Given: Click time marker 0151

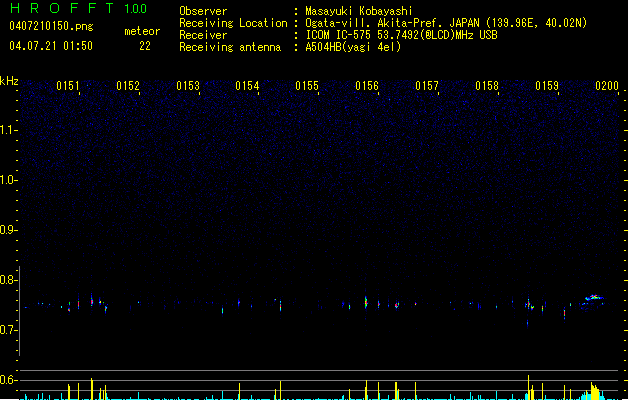Looking at the screenshot, I should pyautogui.click(x=68, y=86).
